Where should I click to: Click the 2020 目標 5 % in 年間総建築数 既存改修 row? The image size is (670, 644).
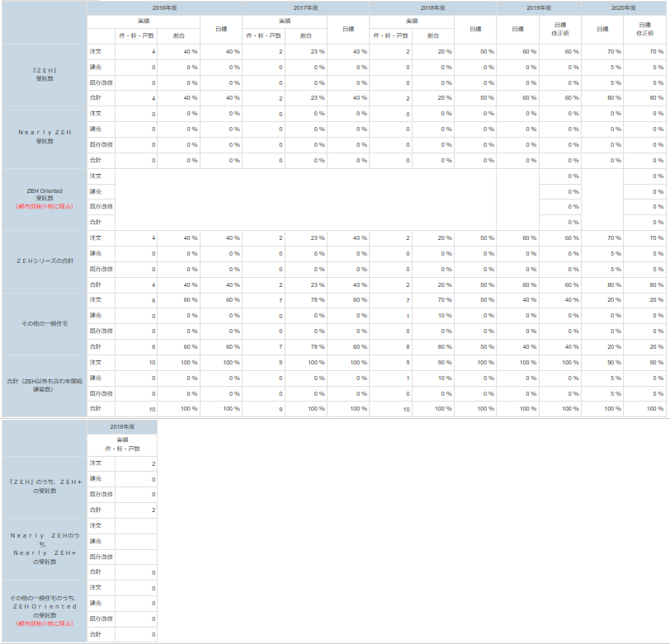pos(602,394)
